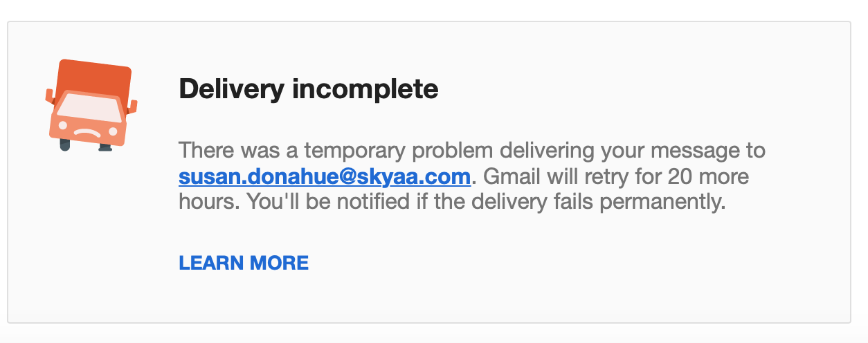Click the truck's pale windshield
The height and width of the screenshot is (343, 868).
pyautogui.click(x=89, y=107)
